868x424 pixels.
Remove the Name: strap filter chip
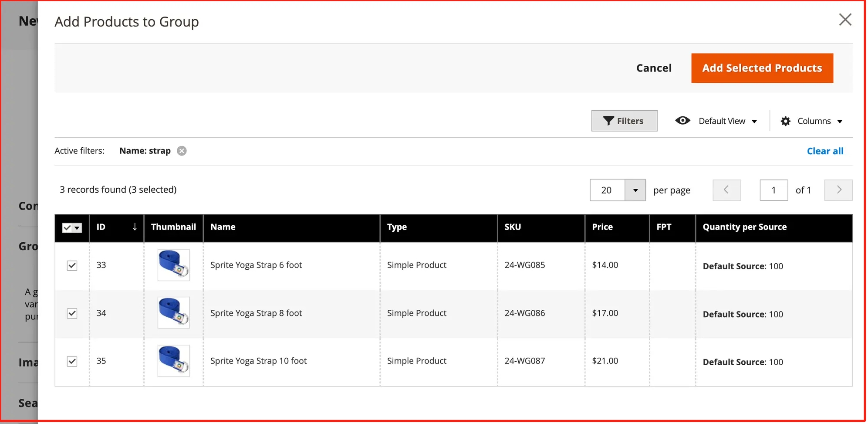(x=182, y=151)
